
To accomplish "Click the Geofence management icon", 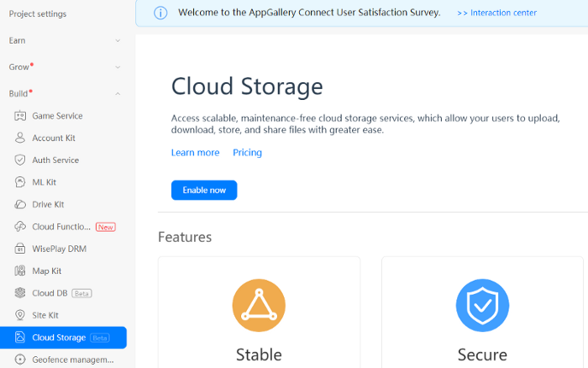I will point(20,360).
